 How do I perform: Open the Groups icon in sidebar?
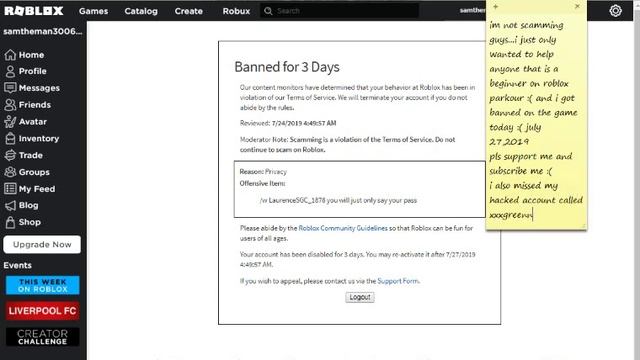click(10, 172)
